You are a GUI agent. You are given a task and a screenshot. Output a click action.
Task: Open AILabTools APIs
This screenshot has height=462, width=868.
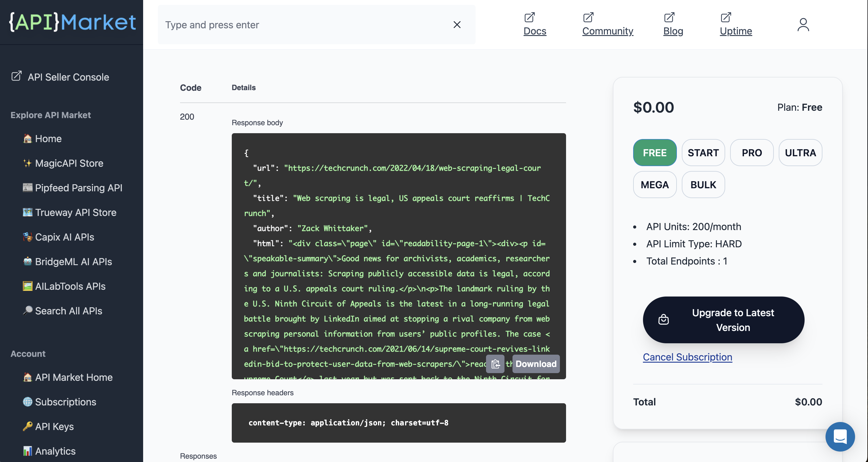pos(64,286)
